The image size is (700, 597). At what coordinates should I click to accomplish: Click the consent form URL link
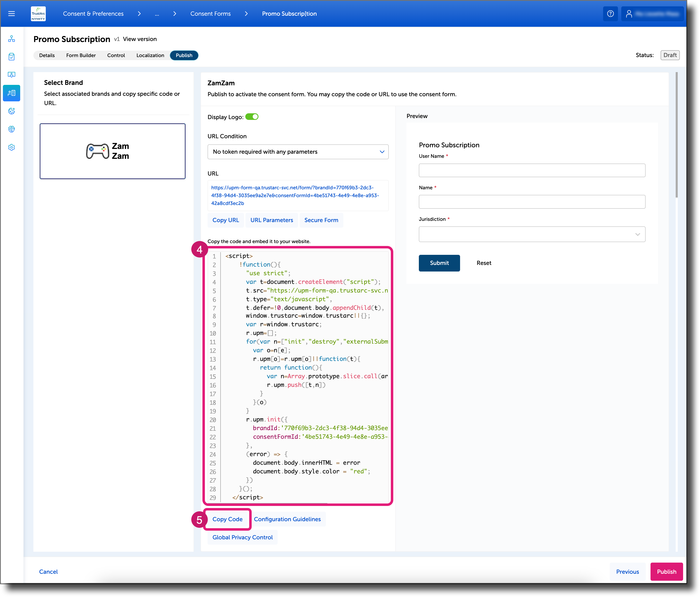point(295,195)
